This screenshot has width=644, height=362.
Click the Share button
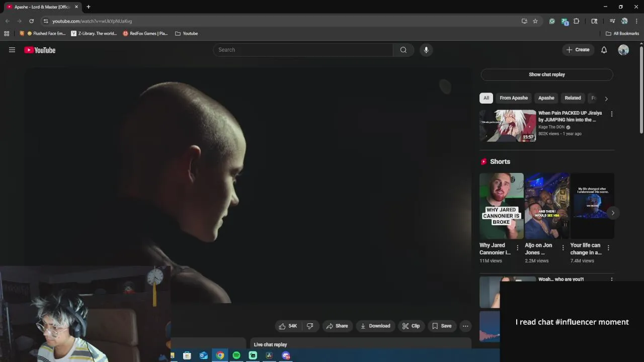(x=337, y=326)
